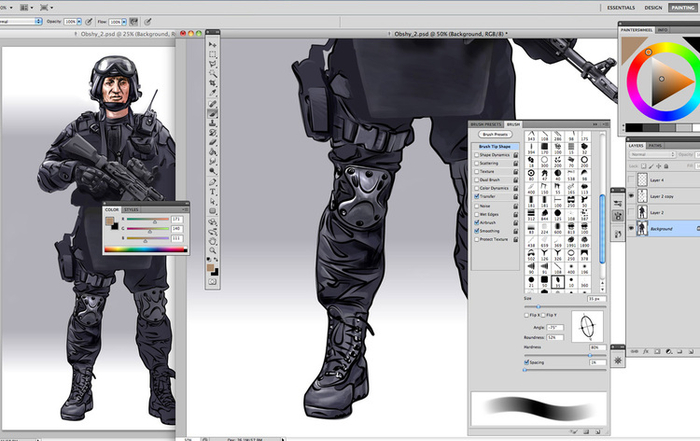Switch to the Brush Presets tab

point(484,124)
